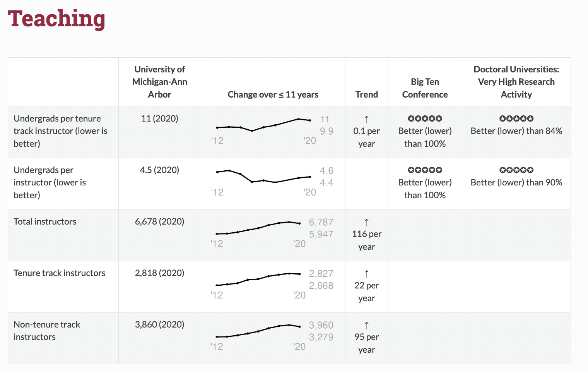This screenshot has width=588, height=374.
Task: Click star rating in Big Ten first row
Action: (x=425, y=118)
